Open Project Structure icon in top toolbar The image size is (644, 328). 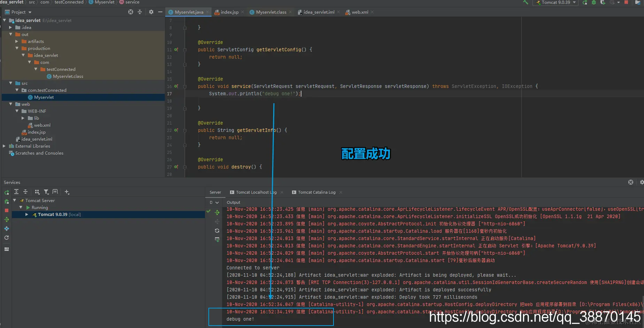[637, 2]
